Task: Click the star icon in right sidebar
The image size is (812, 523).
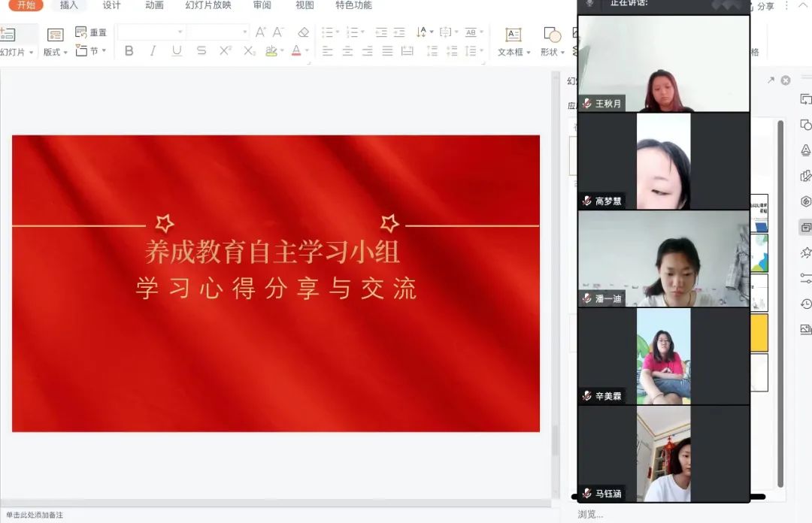Action: coord(806,252)
